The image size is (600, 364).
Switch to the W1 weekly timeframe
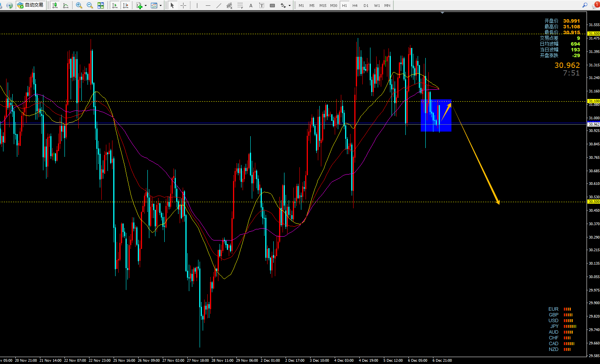pos(377,5)
